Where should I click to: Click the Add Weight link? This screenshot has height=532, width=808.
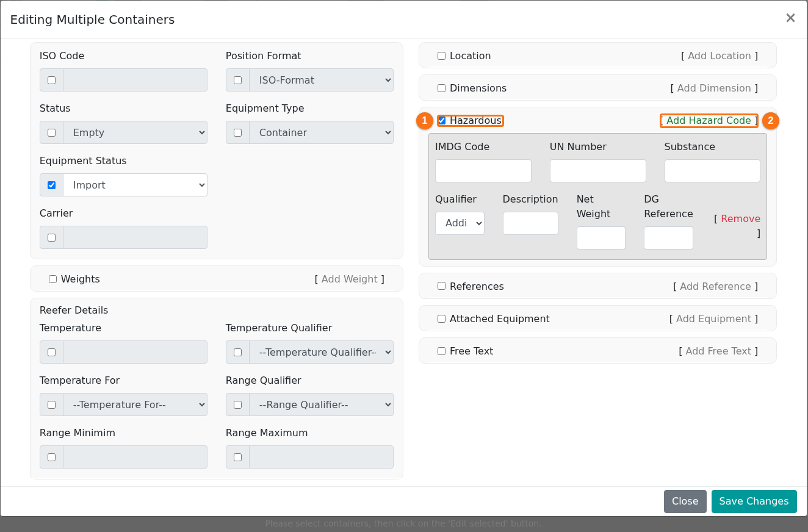(350, 279)
